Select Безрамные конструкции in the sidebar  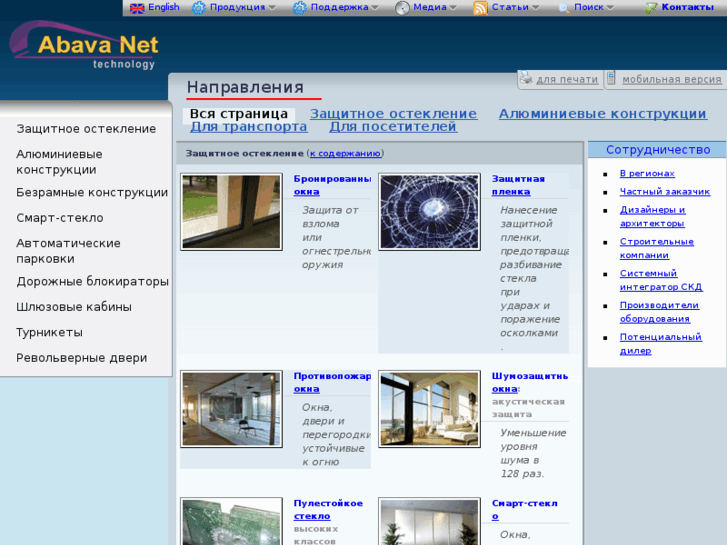pyautogui.click(x=92, y=192)
